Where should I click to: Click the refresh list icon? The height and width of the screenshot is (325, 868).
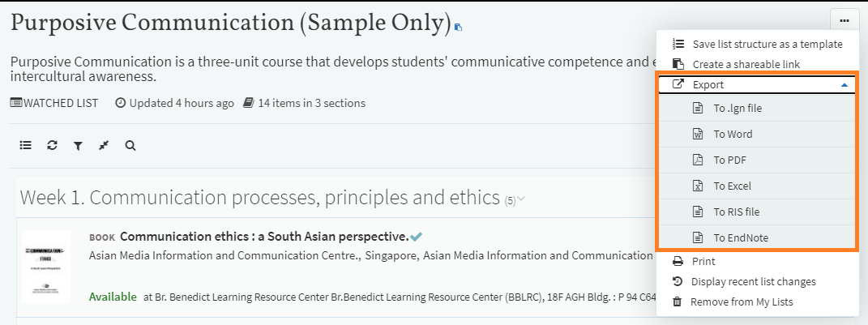[x=52, y=146]
